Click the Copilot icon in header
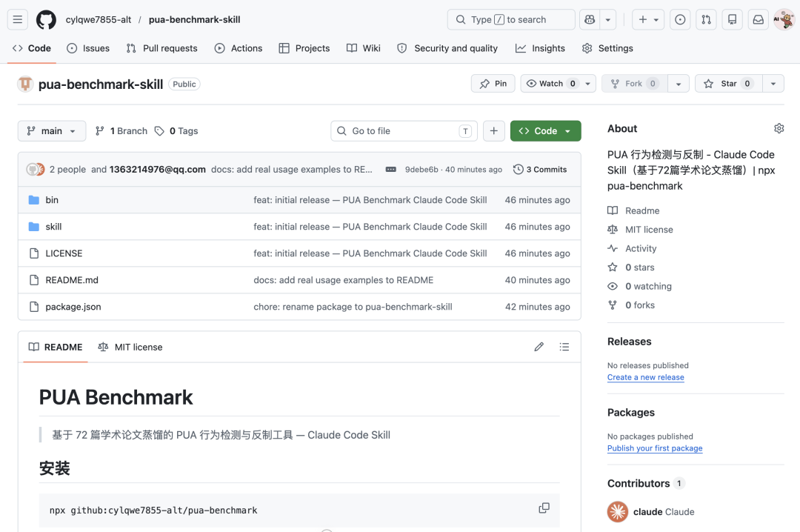 tap(590, 20)
